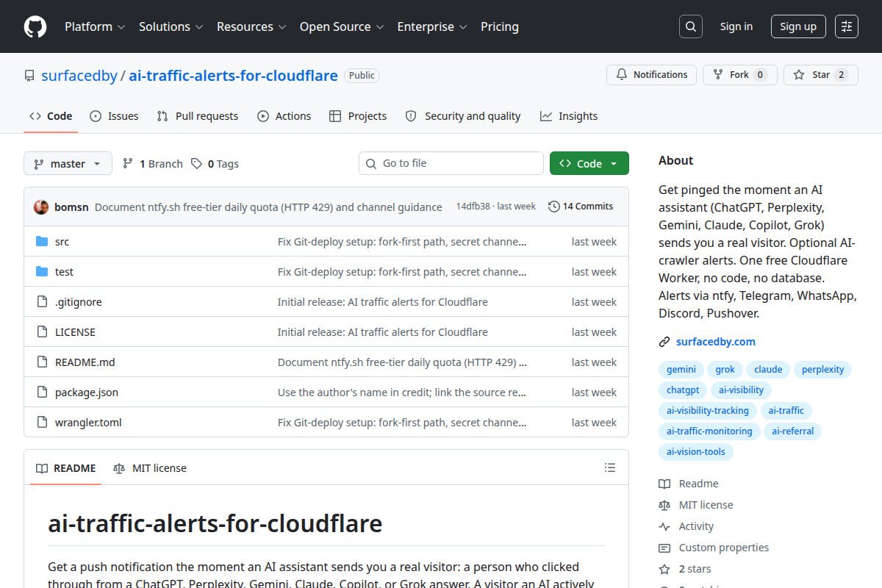
Task: Switch to the Actions tab
Action: [284, 116]
